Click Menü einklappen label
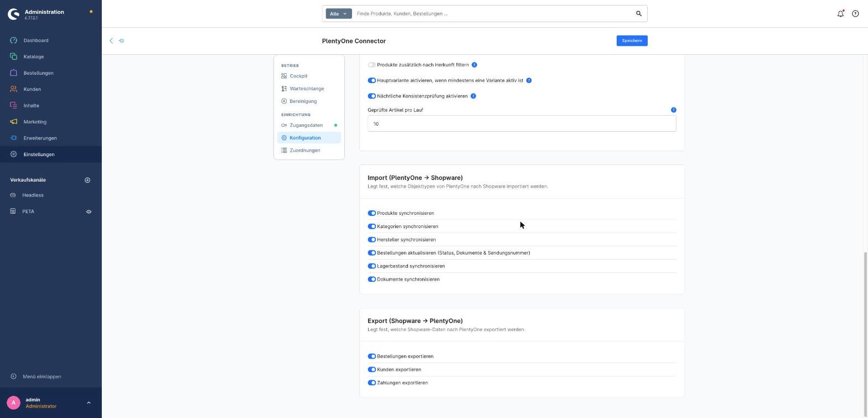This screenshot has height=418, width=868. click(42, 376)
